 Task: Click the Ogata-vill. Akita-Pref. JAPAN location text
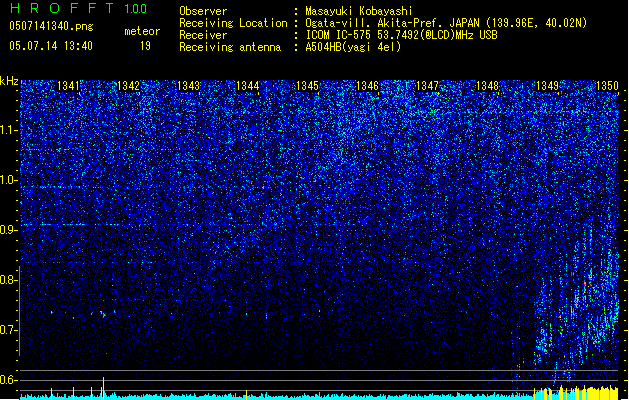pos(446,23)
